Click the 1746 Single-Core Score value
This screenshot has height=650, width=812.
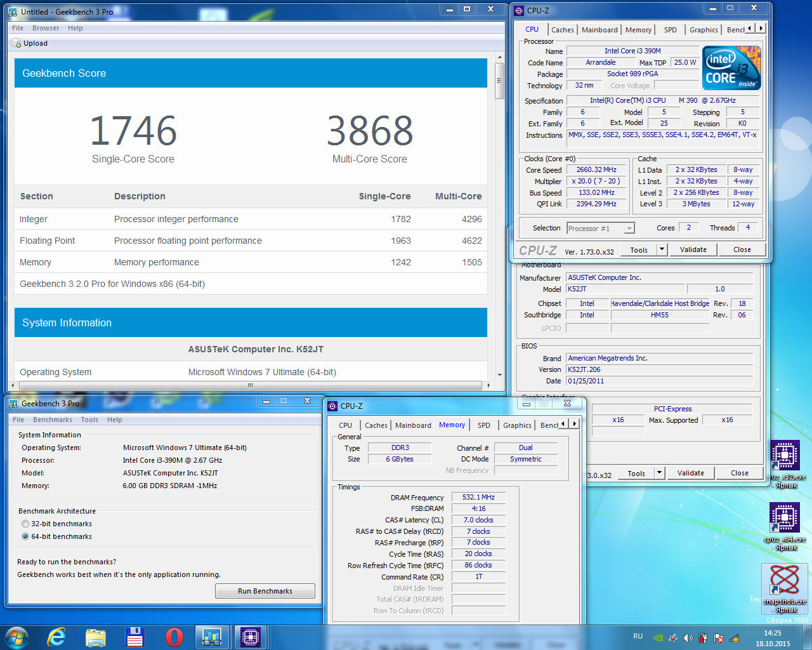133,131
